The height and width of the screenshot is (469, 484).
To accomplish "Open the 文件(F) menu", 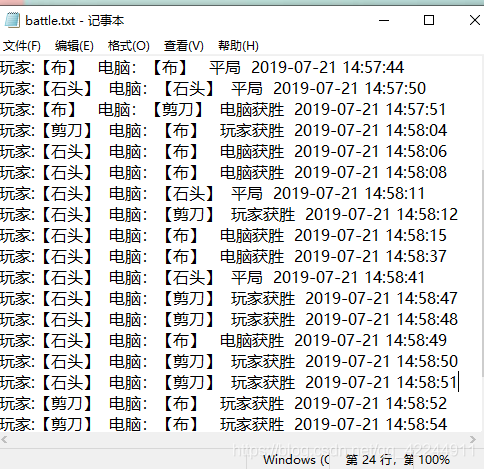I will tap(22, 46).
